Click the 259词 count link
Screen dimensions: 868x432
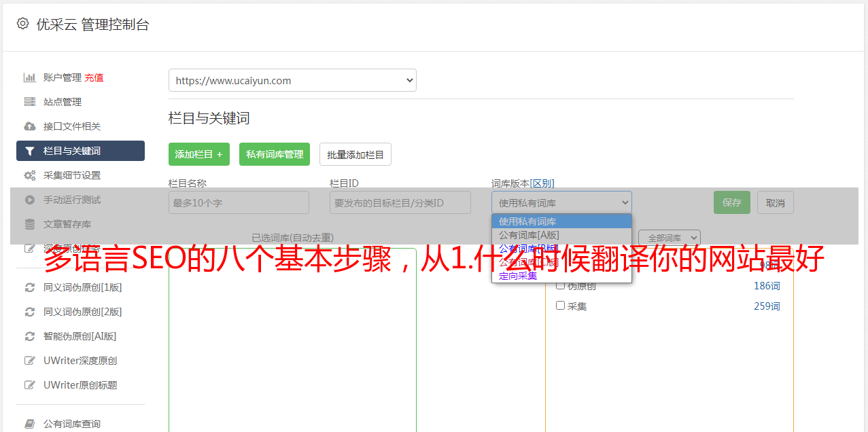(x=767, y=306)
